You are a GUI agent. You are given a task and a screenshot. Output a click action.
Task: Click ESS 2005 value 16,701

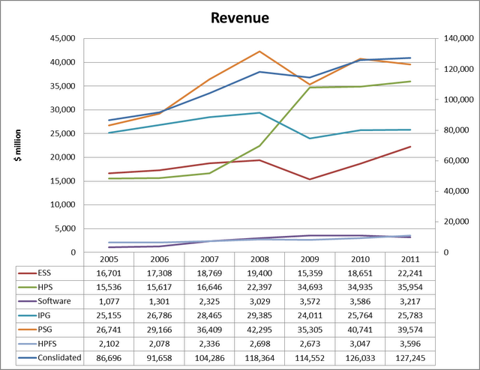[109, 273]
